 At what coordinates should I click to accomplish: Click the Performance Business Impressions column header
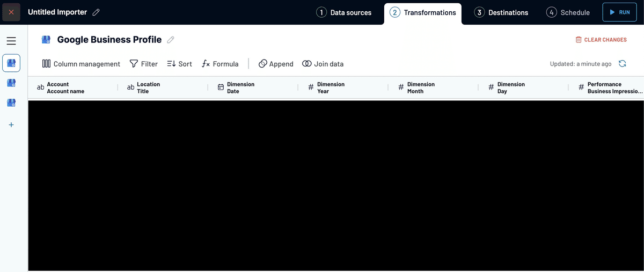pyautogui.click(x=607, y=87)
